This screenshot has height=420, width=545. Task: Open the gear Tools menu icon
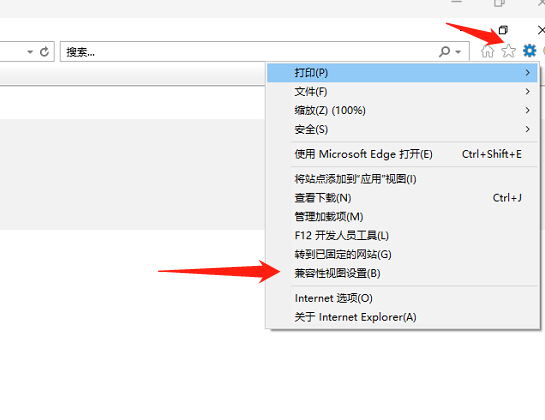click(529, 51)
